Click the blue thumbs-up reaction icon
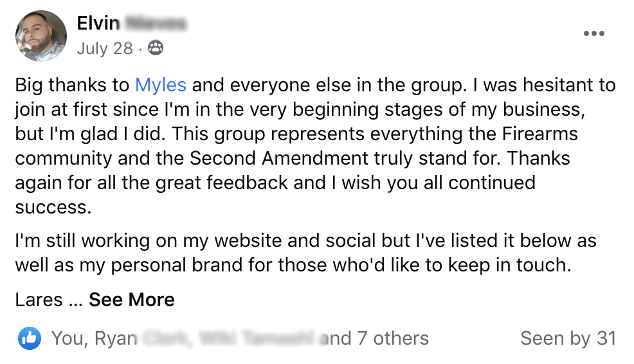634x364 pixels. click(x=30, y=338)
